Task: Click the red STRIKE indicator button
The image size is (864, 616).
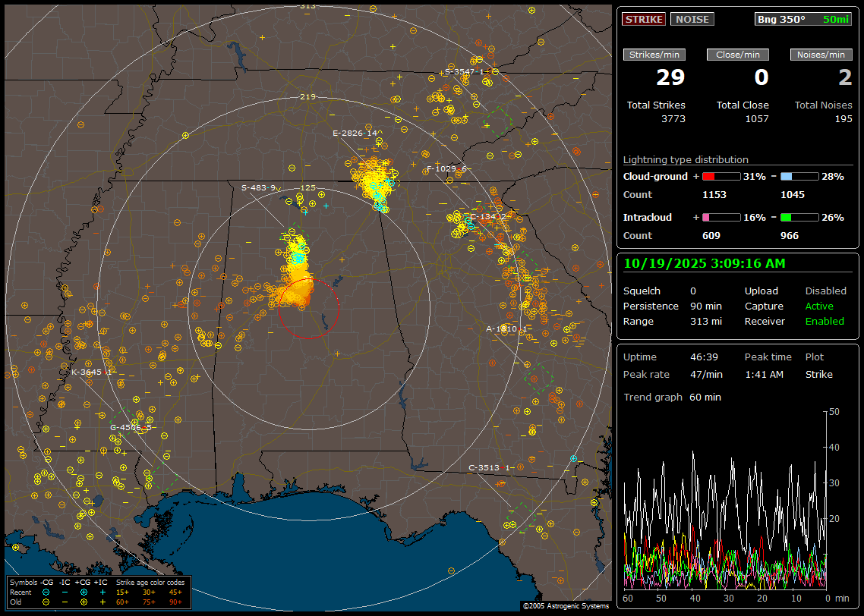Action: [x=644, y=19]
